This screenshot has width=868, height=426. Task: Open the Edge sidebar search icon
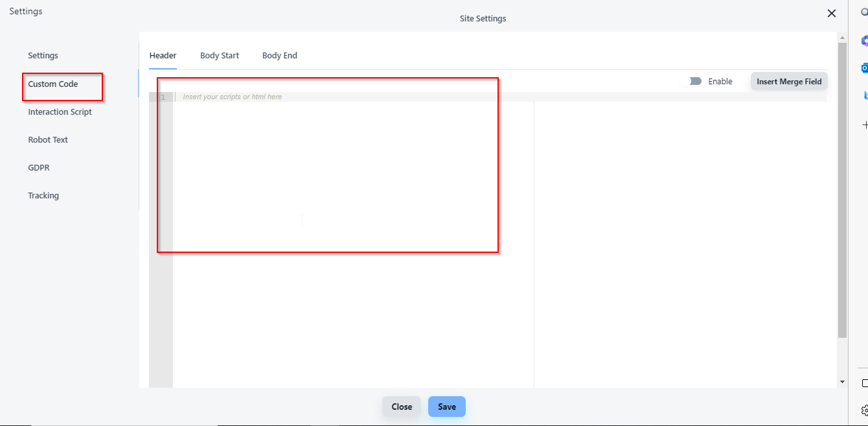pos(864,13)
